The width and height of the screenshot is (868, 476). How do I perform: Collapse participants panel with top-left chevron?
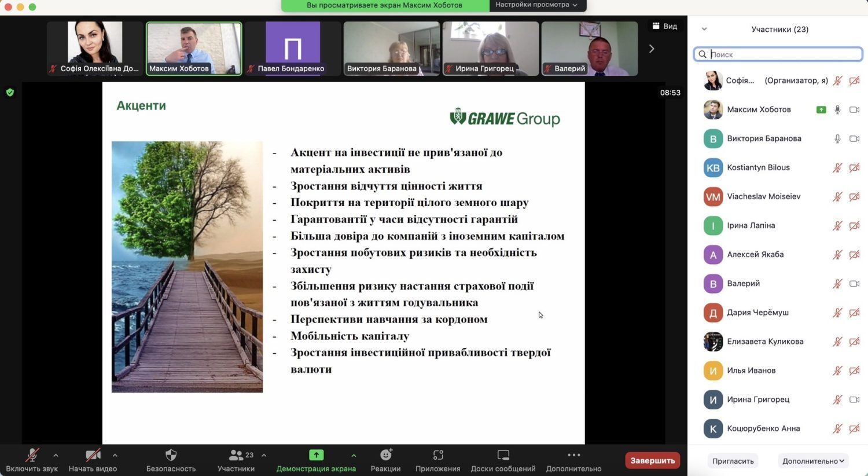pyautogui.click(x=704, y=29)
